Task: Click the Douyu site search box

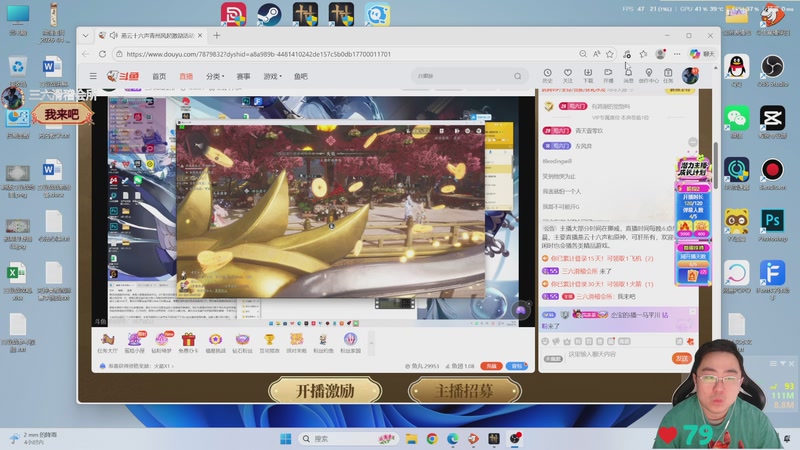Action: (x=469, y=76)
